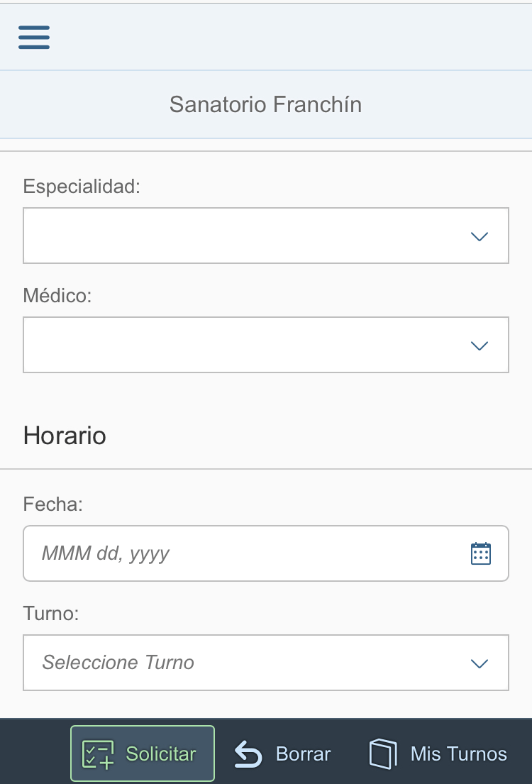Click the book icon beside Mis Turnos
Screen dimensions: 532x784
[x=383, y=754]
